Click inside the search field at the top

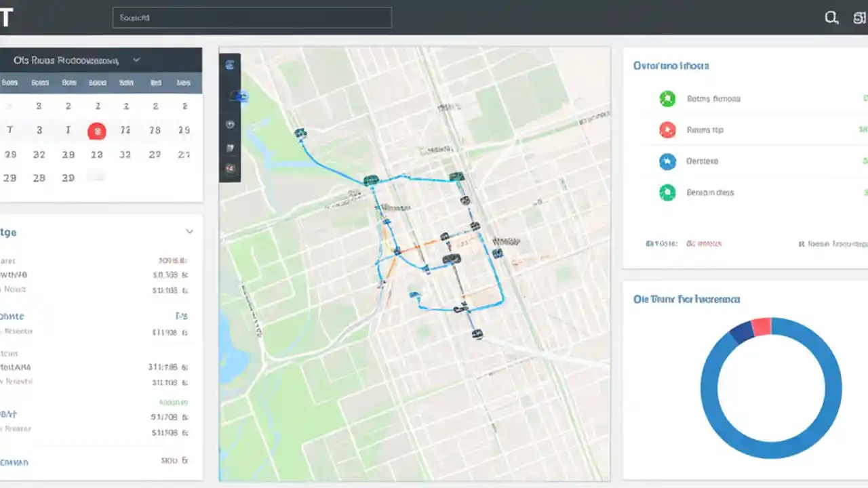(x=251, y=18)
